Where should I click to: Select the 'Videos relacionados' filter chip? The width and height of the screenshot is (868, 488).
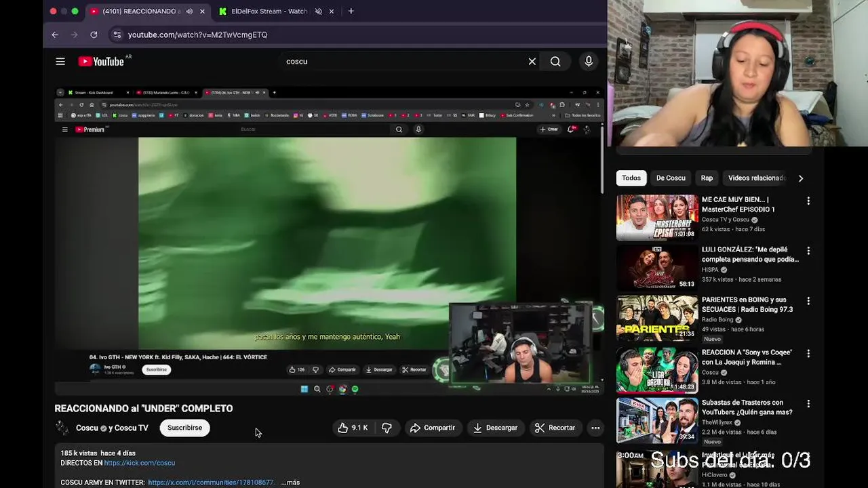pyautogui.click(x=756, y=178)
